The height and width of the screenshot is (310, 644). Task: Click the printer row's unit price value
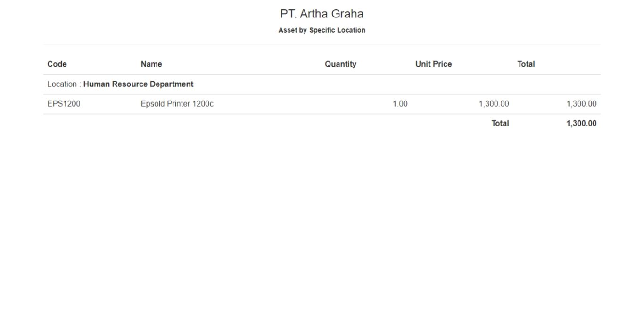[494, 104]
